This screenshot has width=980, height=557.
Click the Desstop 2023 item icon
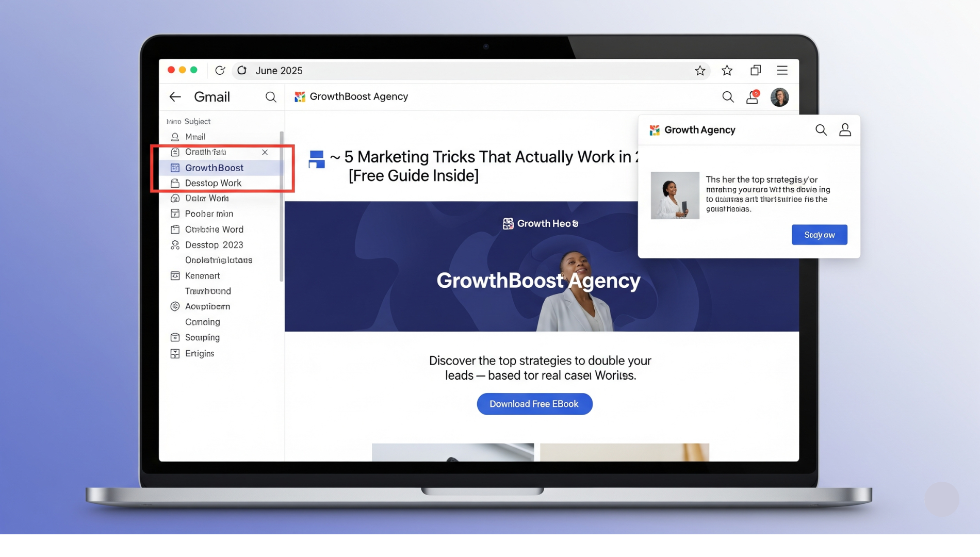pos(175,245)
